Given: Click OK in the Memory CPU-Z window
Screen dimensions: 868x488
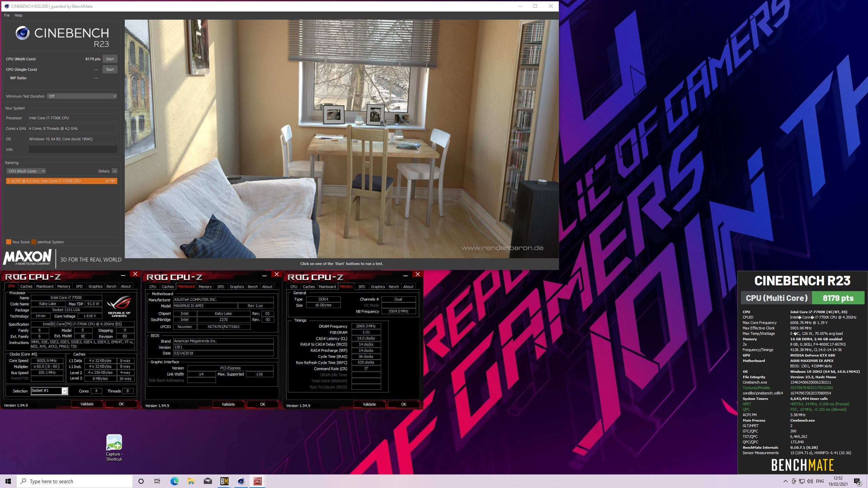Looking at the screenshot, I should click(x=403, y=404).
